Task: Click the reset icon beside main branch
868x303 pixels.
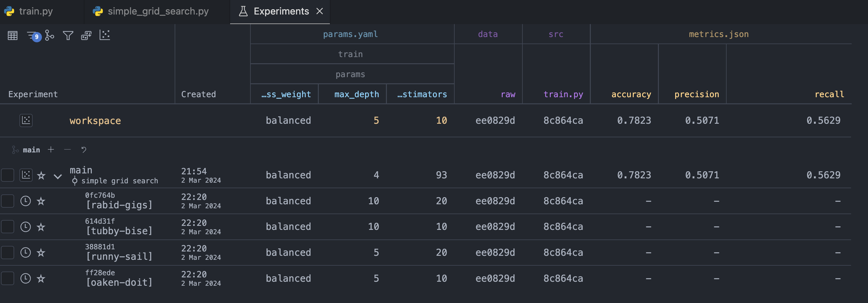Action: pos(84,149)
